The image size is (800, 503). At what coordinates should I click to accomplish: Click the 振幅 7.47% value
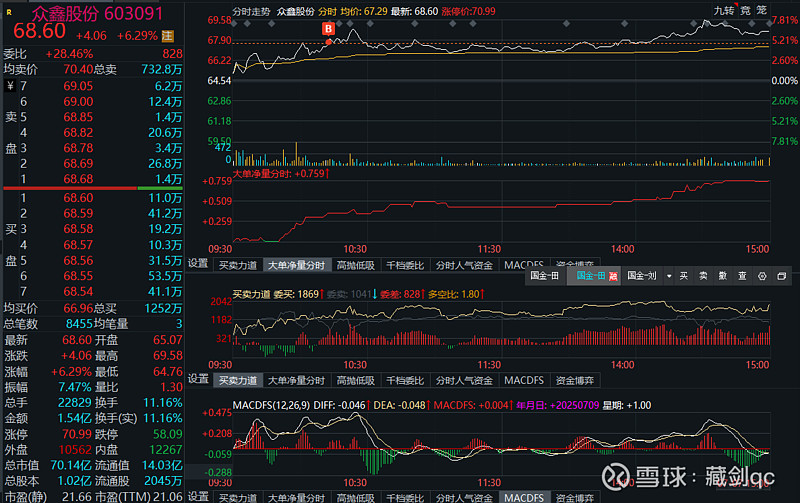pos(75,387)
